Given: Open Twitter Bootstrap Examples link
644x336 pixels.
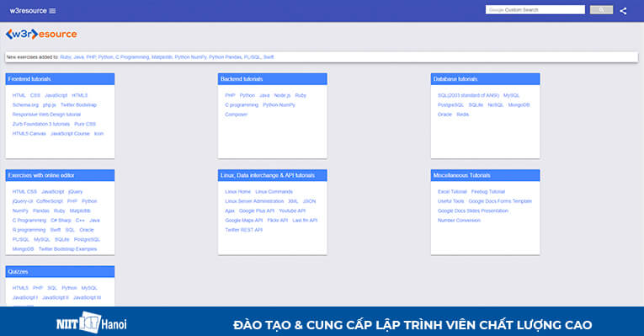Looking at the screenshot, I should tap(68, 249).
